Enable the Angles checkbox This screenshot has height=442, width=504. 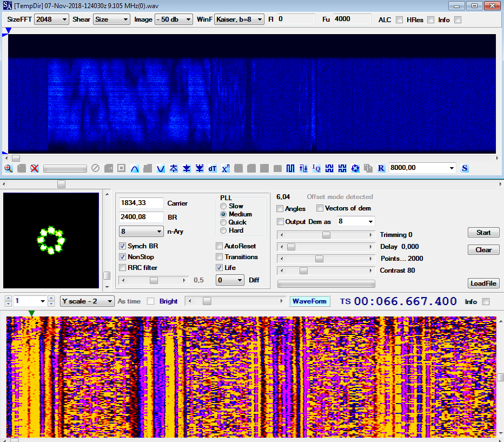(280, 209)
